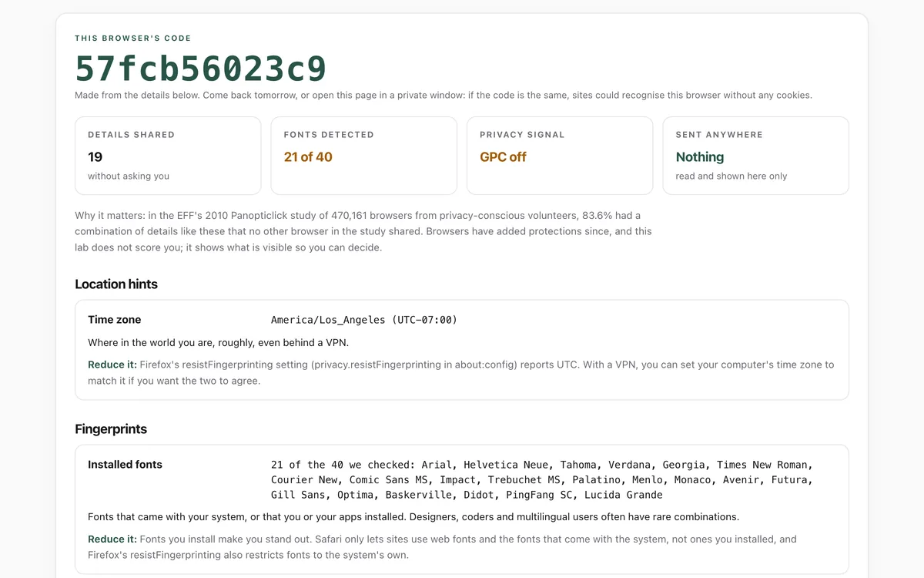Go to the Fingerprints section heading
This screenshot has width=924, height=578.
click(x=111, y=428)
